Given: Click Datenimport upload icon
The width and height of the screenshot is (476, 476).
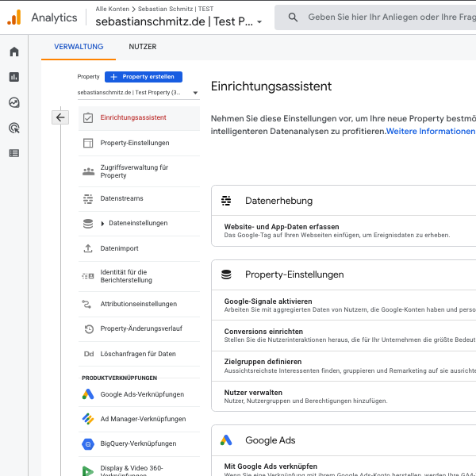Looking at the screenshot, I should [88, 248].
